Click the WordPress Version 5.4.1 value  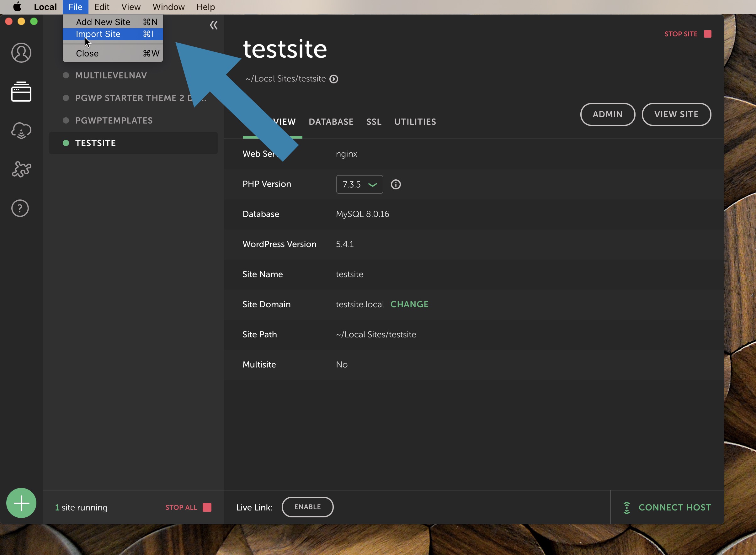coord(345,244)
